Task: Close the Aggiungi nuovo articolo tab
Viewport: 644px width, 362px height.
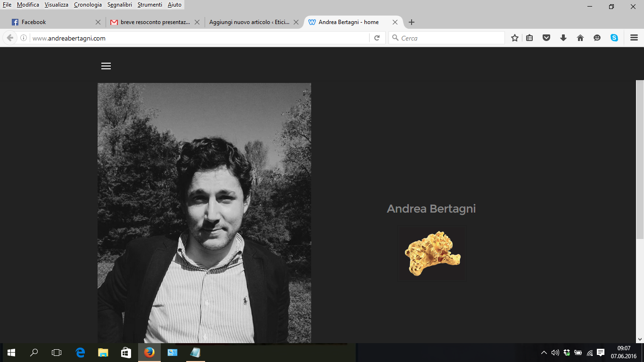Action: pyautogui.click(x=296, y=22)
